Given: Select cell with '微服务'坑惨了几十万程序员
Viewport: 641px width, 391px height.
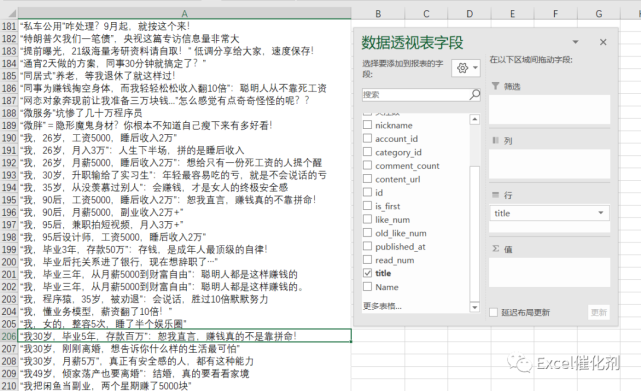Looking at the screenshot, I should [184, 113].
